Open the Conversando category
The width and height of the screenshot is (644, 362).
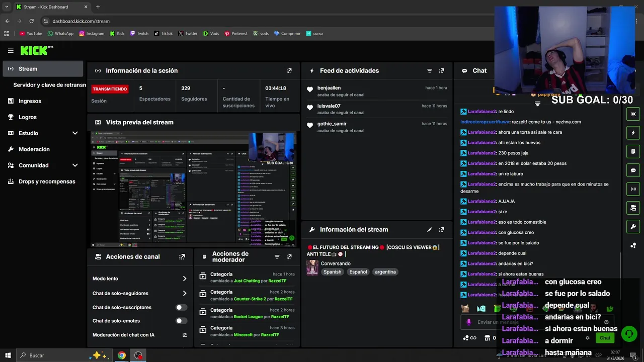point(336,263)
